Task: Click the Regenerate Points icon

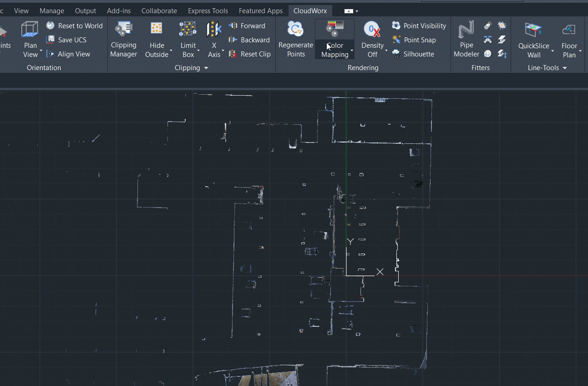Action: click(295, 30)
